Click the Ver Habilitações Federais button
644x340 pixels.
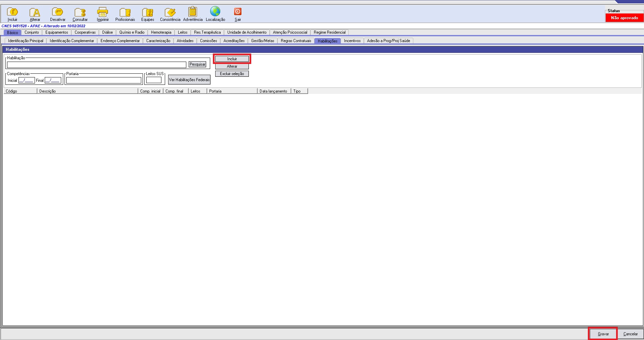coord(189,80)
